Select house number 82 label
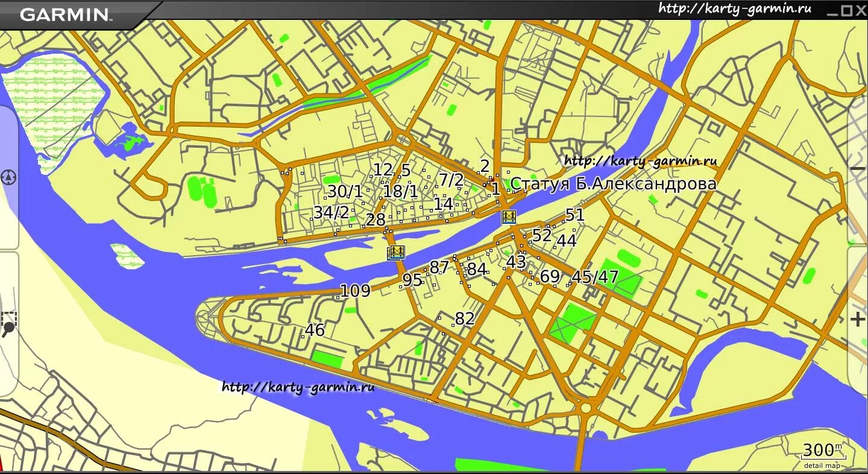Viewport: 868px width, 474px height. pos(465,318)
